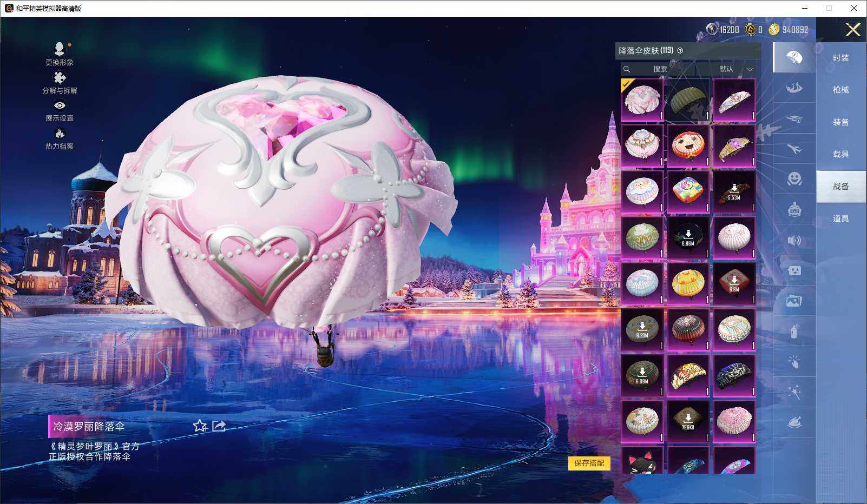Open 展示设置 eye display settings

[60, 110]
